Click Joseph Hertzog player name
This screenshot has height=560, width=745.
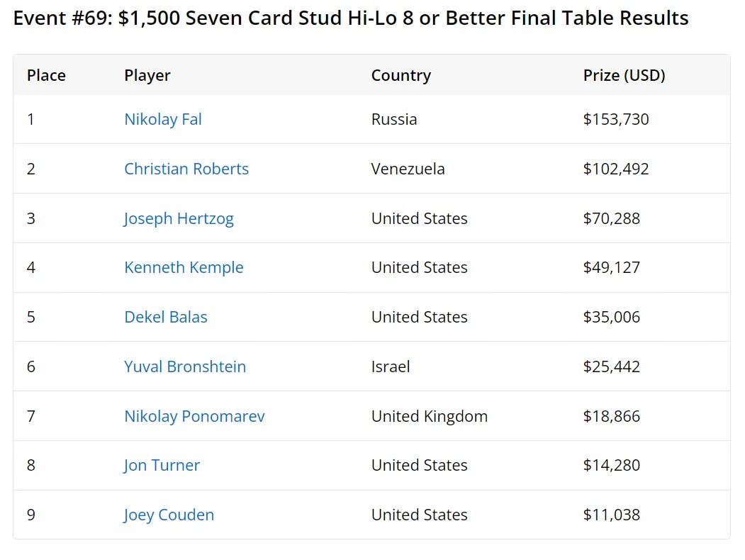[179, 218]
